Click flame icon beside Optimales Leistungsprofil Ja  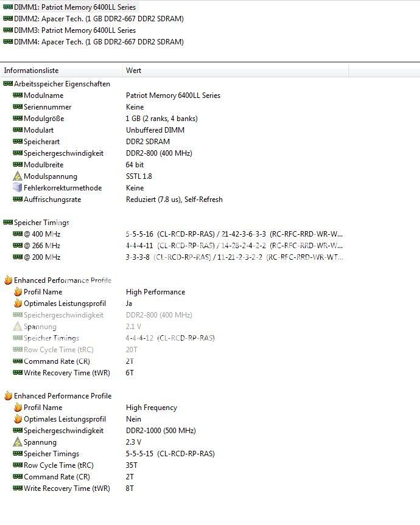(x=18, y=303)
